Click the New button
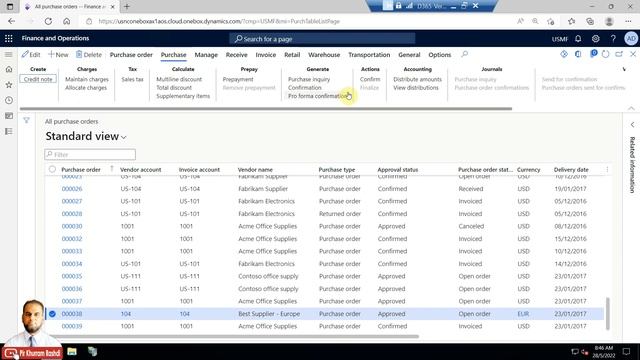Screen dimensions: 640x360 58,54
